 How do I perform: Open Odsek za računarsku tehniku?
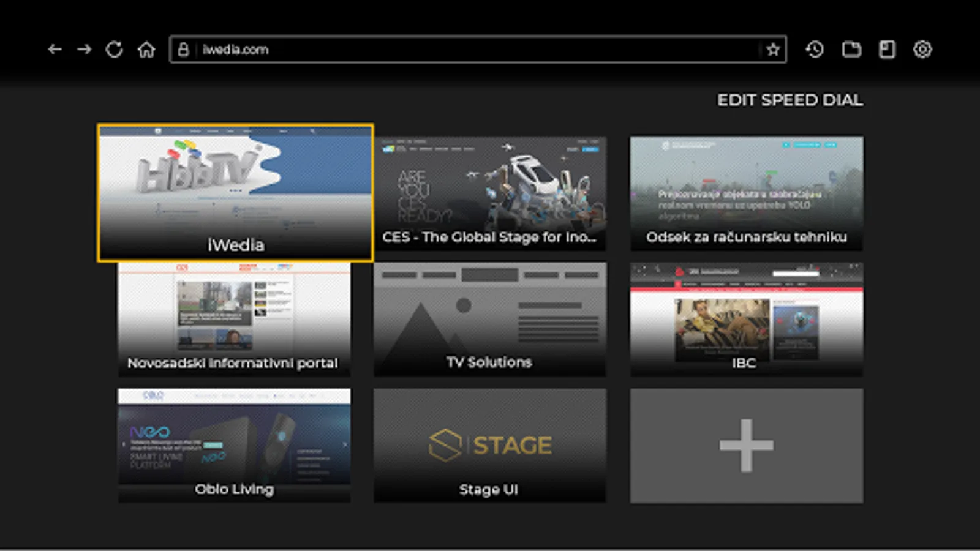pos(746,191)
